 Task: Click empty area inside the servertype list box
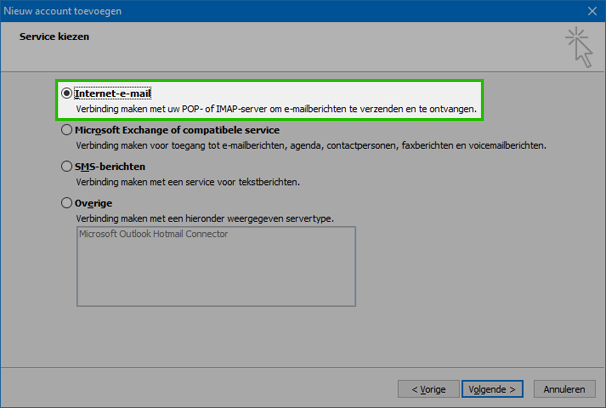coord(216,274)
